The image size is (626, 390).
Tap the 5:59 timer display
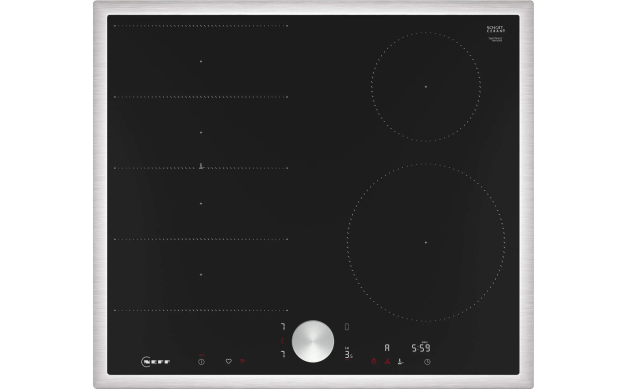click(421, 348)
